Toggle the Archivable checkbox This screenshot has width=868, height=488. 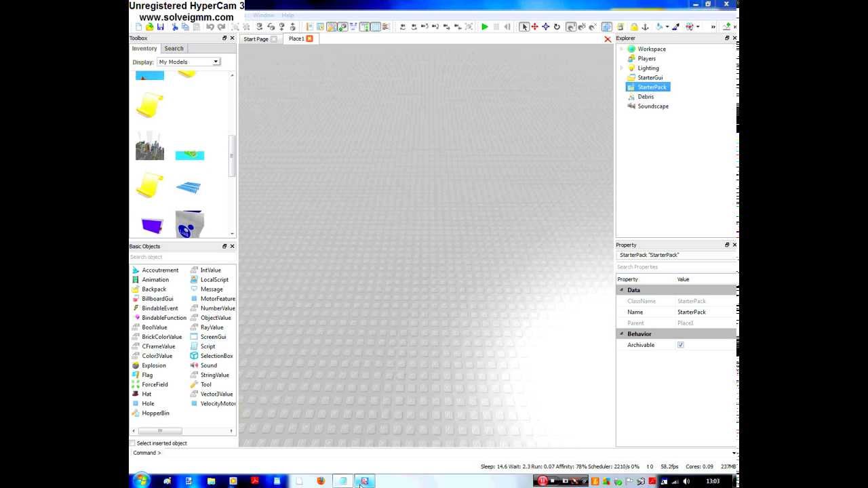tap(681, 345)
